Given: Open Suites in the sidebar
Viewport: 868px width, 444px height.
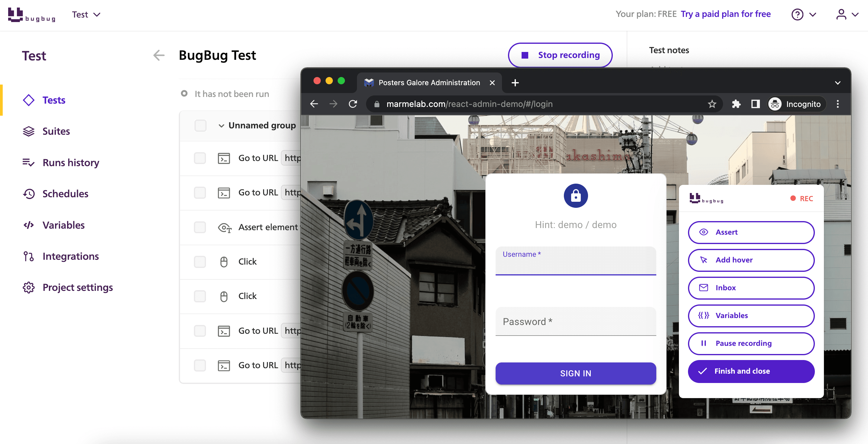Looking at the screenshot, I should 56,131.
